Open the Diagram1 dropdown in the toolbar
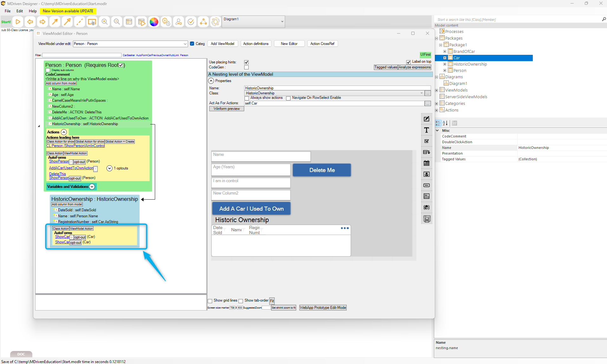 click(282, 22)
